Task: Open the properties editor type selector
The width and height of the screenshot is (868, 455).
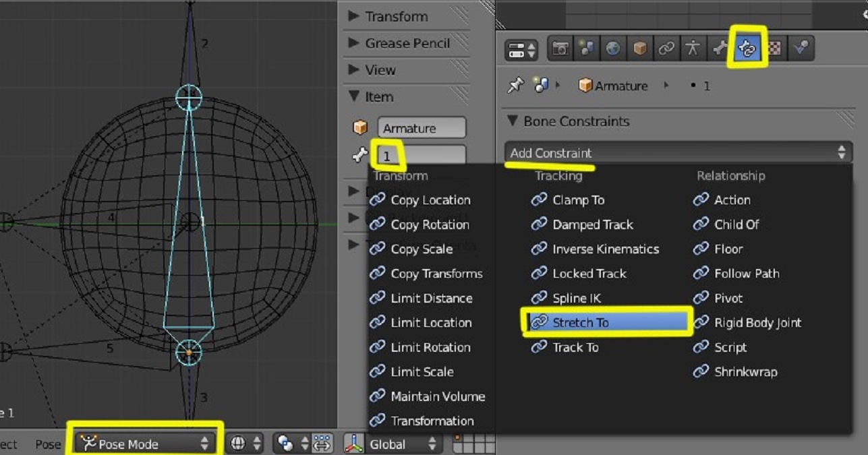Action: pos(521,49)
